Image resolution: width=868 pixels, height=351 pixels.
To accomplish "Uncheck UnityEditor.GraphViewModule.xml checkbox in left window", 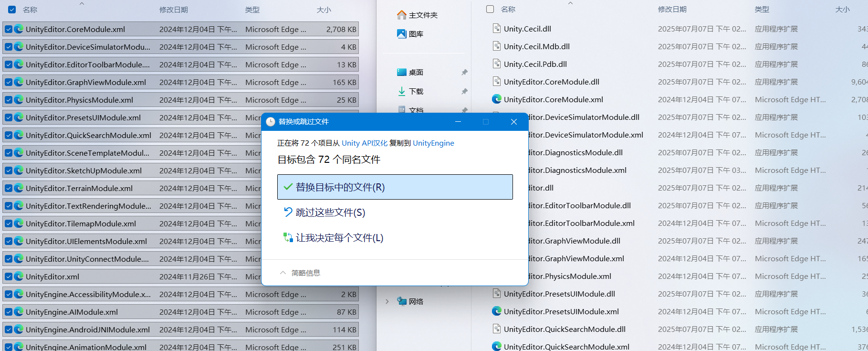I will [9, 82].
